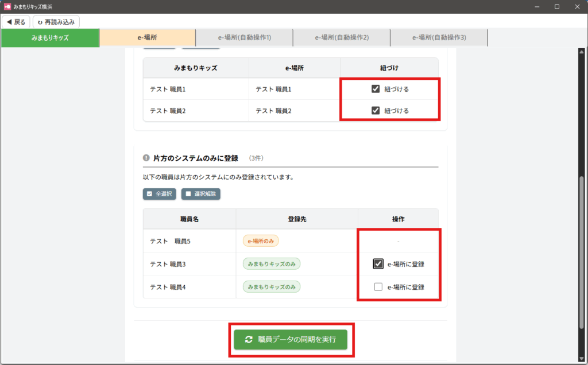Screen dimensions: 588x365
Task: Enable e-場所に登録 for テスト 職員4
Action: (378, 287)
